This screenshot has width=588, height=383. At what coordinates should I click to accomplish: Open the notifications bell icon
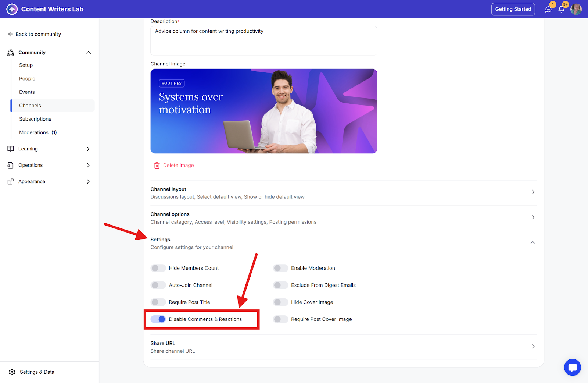pyautogui.click(x=561, y=9)
